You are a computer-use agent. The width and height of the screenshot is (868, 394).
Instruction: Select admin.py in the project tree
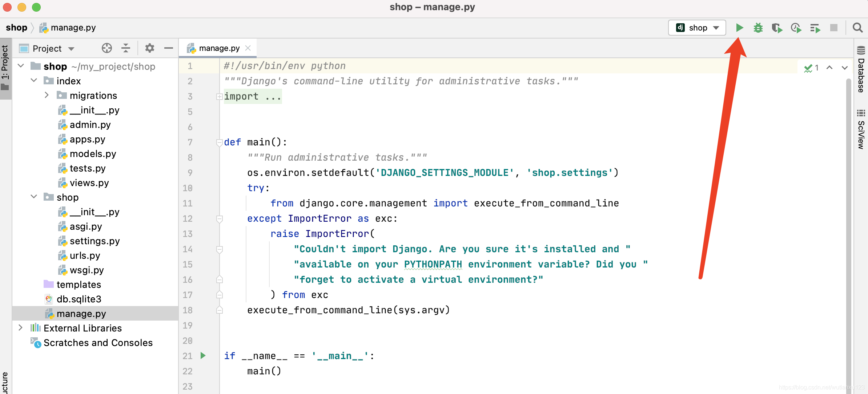pos(90,125)
